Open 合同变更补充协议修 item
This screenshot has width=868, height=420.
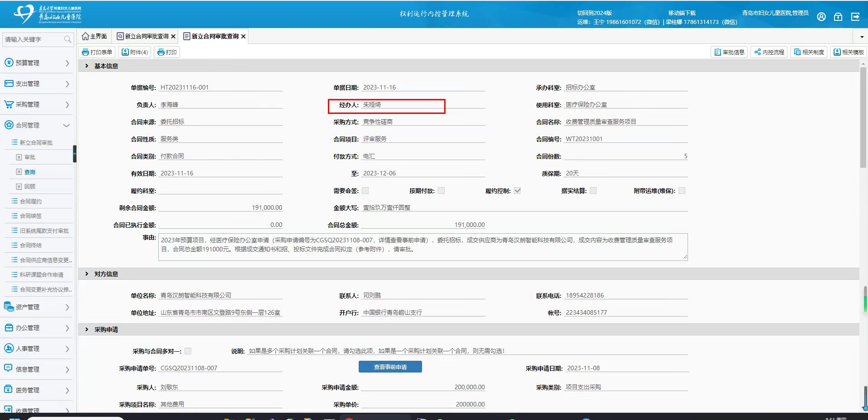click(45, 289)
